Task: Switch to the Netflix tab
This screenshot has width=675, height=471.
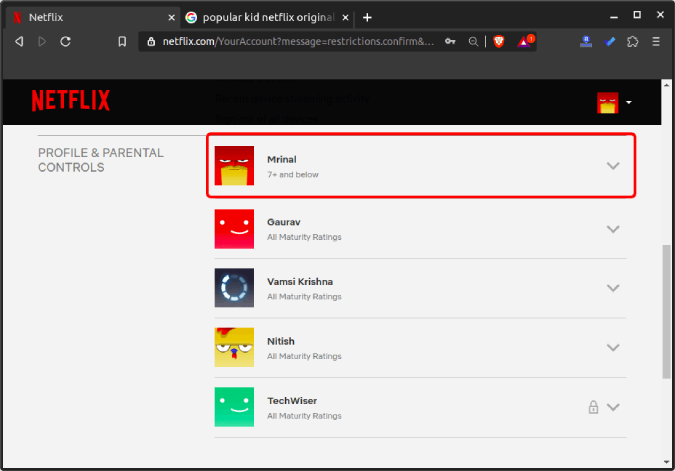Action: (x=93, y=17)
